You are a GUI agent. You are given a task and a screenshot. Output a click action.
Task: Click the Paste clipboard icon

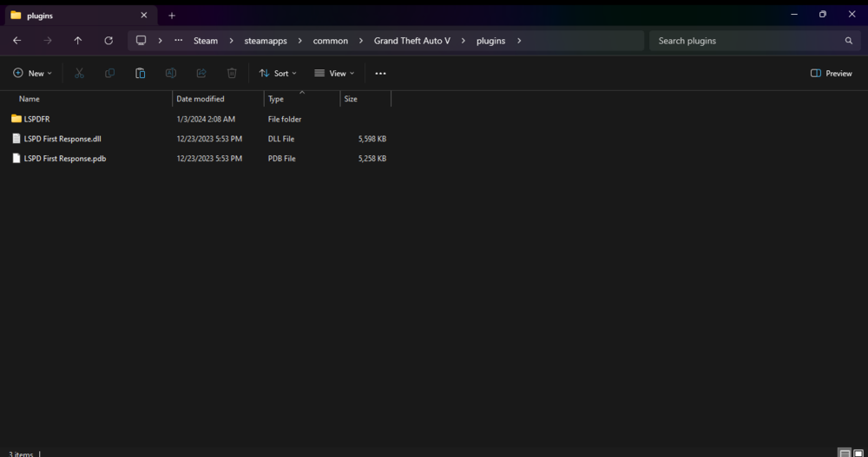click(x=140, y=74)
